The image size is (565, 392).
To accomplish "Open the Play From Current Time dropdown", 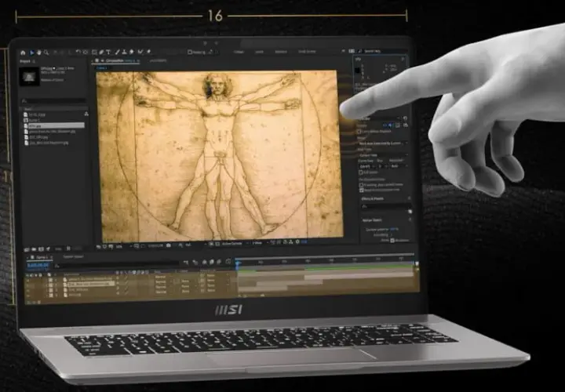I will tap(383, 155).
